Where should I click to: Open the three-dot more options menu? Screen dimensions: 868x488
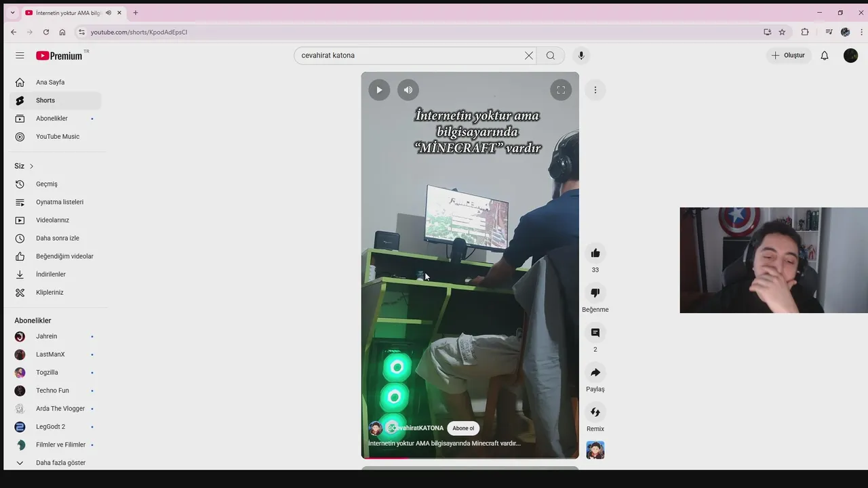click(x=595, y=89)
